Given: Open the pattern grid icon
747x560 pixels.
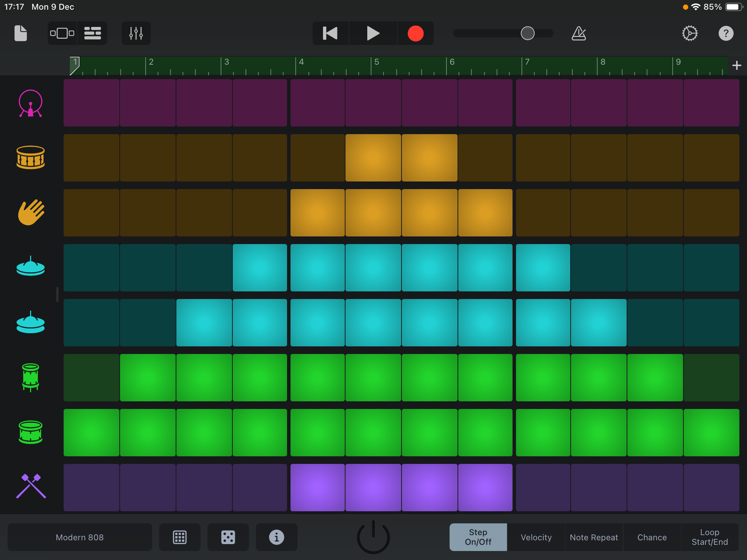Looking at the screenshot, I should point(179,537).
